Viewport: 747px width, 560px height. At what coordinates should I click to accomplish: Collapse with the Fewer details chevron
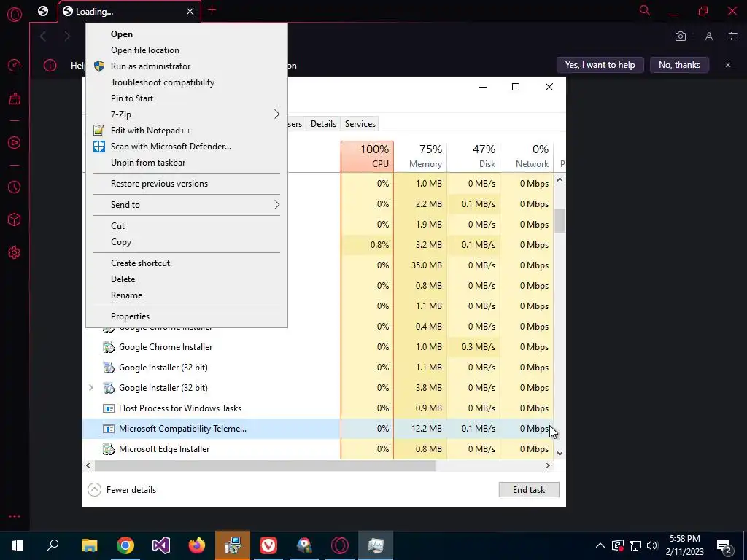tap(94, 489)
